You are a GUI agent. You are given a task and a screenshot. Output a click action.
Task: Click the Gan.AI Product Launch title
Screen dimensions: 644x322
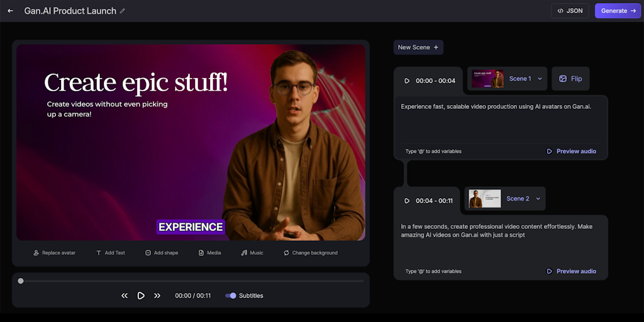click(70, 11)
